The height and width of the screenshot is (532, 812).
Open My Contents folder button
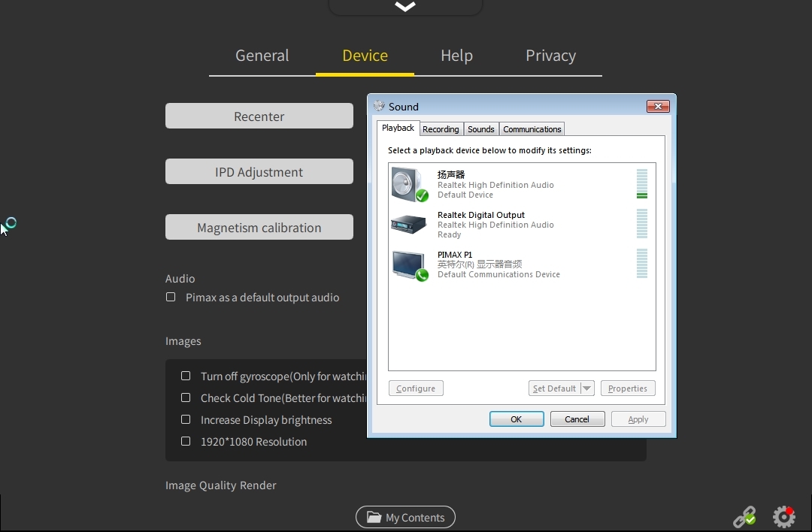(405, 517)
